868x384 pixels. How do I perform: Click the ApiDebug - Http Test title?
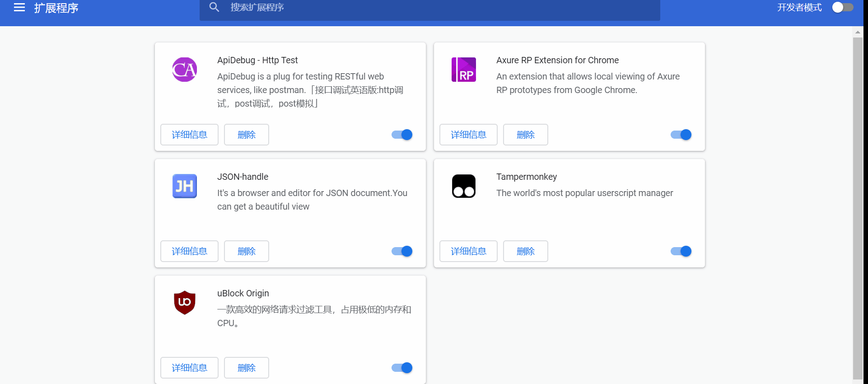pyautogui.click(x=257, y=60)
